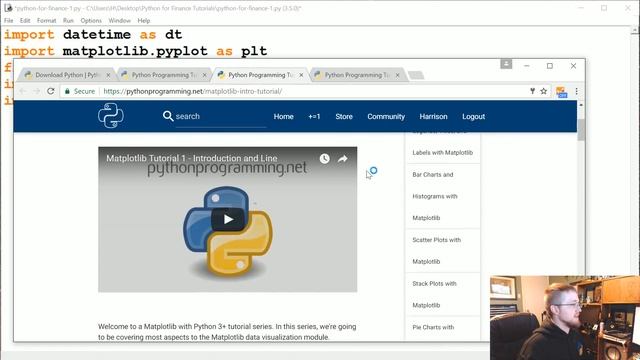This screenshot has height=360, width=640.
Task: Open the Chrome profile icon in the title bar
Action: [506, 64]
